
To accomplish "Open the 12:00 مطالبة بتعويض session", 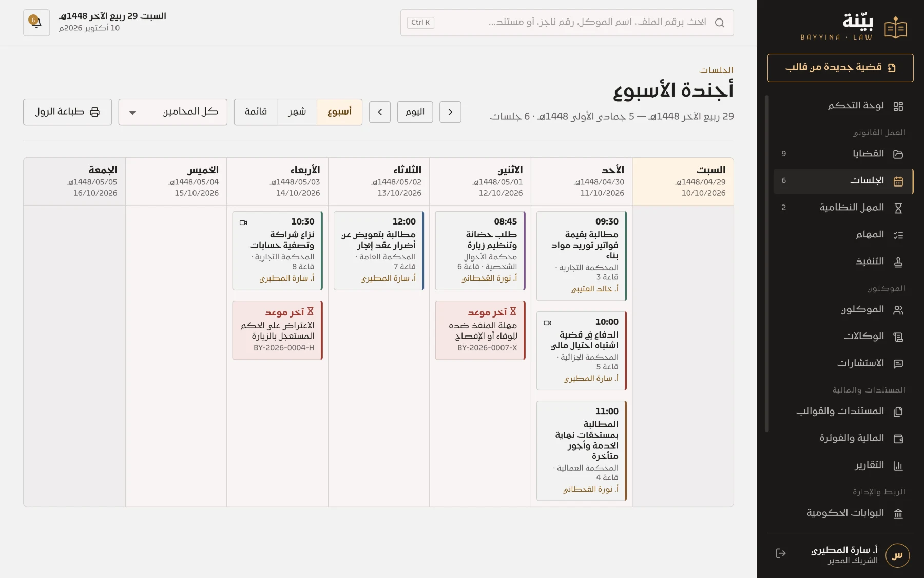I will [x=379, y=251].
